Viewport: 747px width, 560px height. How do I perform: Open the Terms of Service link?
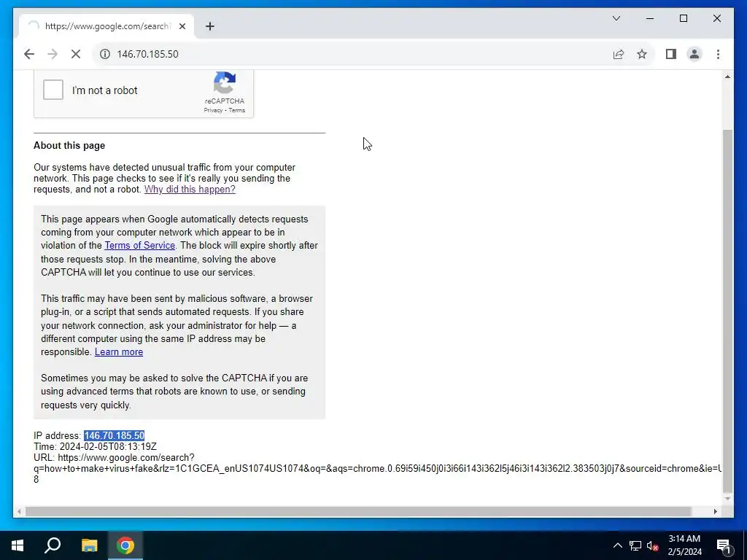(x=139, y=245)
